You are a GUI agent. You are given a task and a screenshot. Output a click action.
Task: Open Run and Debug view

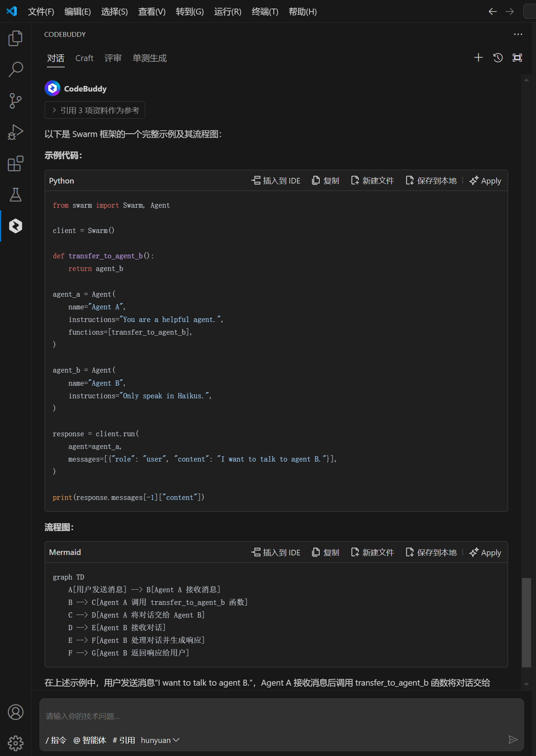click(15, 132)
